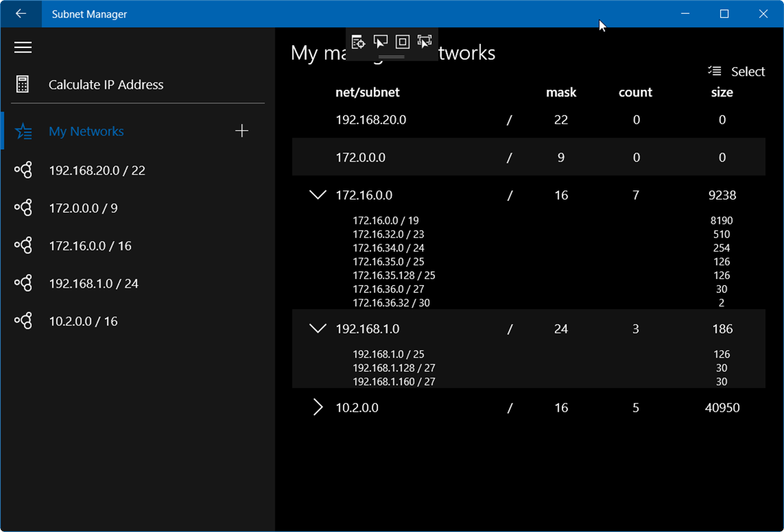Click subnet 172.16.35.128 / 25 entry
This screenshot has height=532, width=784.
(394, 276)
